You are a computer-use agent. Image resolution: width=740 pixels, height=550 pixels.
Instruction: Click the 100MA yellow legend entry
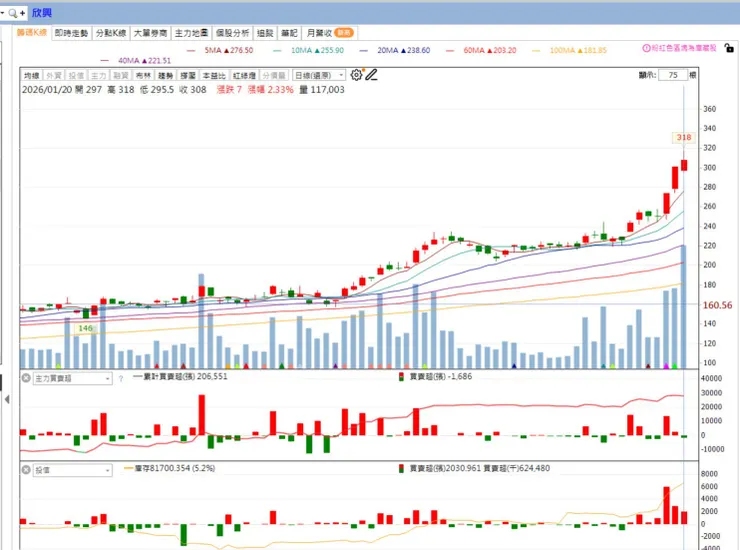[x=569, y=50]
